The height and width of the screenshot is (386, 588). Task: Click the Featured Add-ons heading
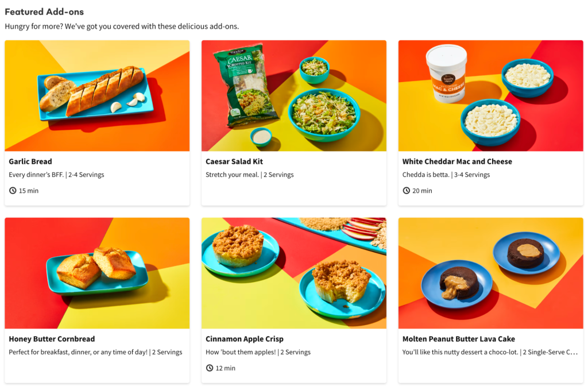pos(44,11)
